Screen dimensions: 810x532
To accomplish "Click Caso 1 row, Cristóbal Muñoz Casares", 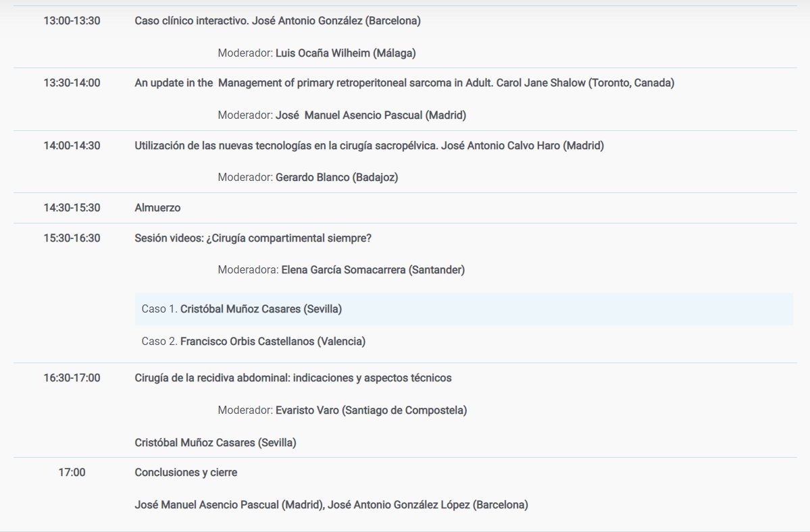I will tap(464, 309).
